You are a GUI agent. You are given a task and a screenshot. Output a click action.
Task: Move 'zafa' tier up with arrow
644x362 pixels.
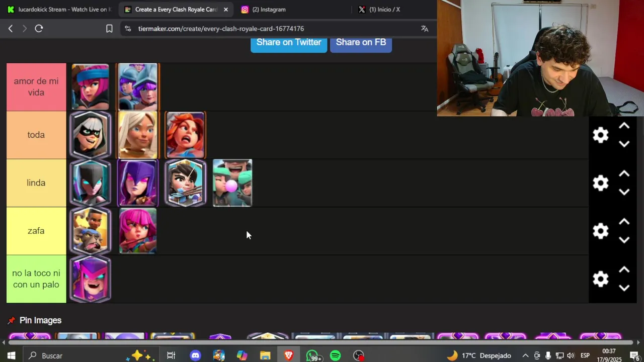[x=624, y=222]
